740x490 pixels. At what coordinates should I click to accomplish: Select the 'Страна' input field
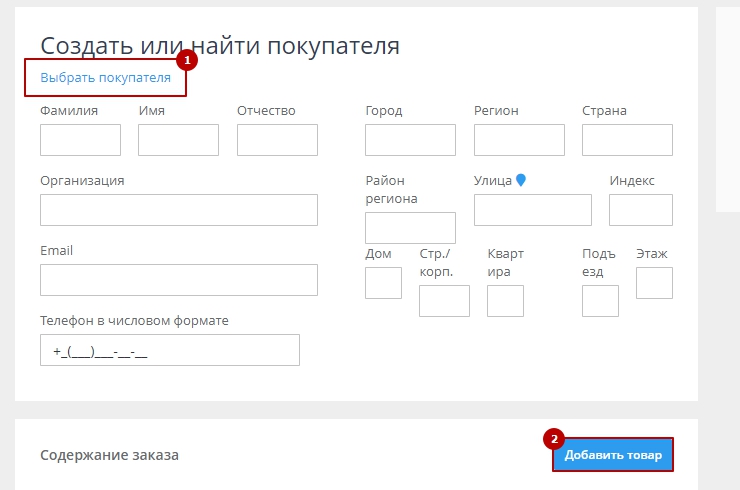(627, 140)
